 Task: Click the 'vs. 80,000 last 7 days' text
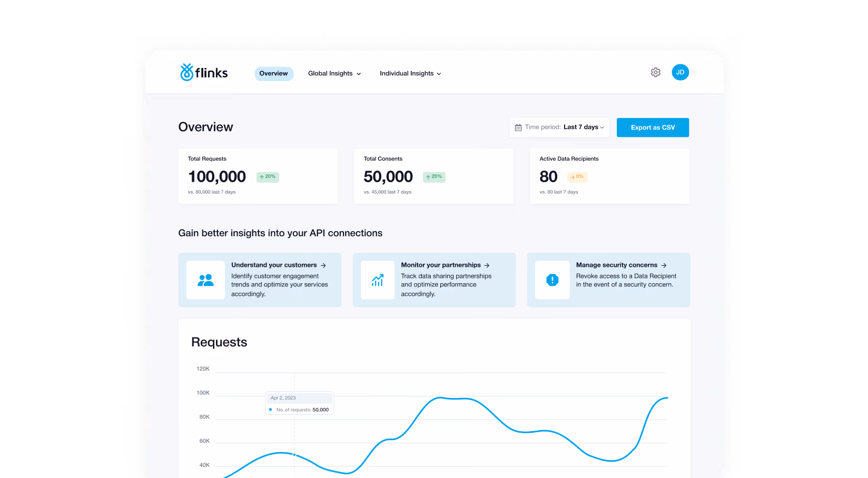[x=212, y=192]
